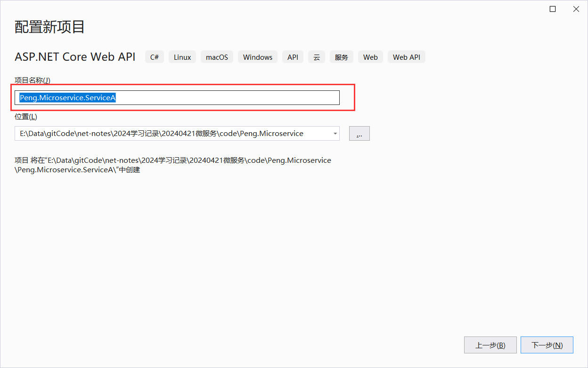Click the 位置(L) label
This screenshot has width=588, height=368.
[x=26, y=116]
